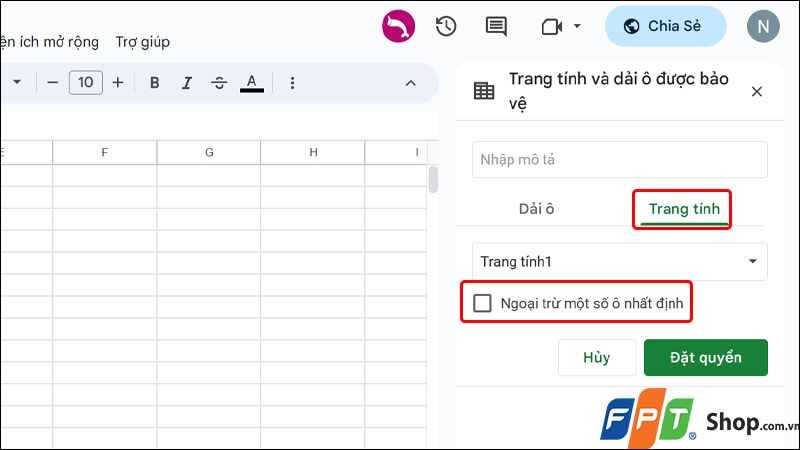Check Ngoại trừ một số ô nhất định
The width and height of the screenshot is (800, 450).
pyautogui.click(x=482, y=303)
